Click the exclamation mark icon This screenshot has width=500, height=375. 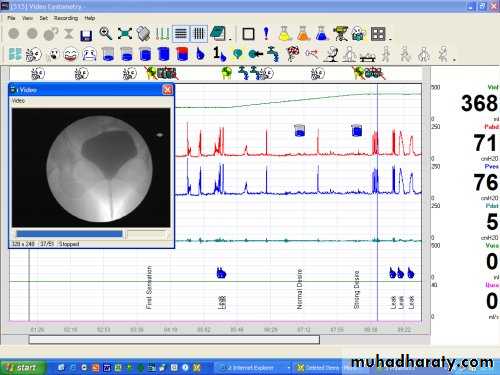266,34
